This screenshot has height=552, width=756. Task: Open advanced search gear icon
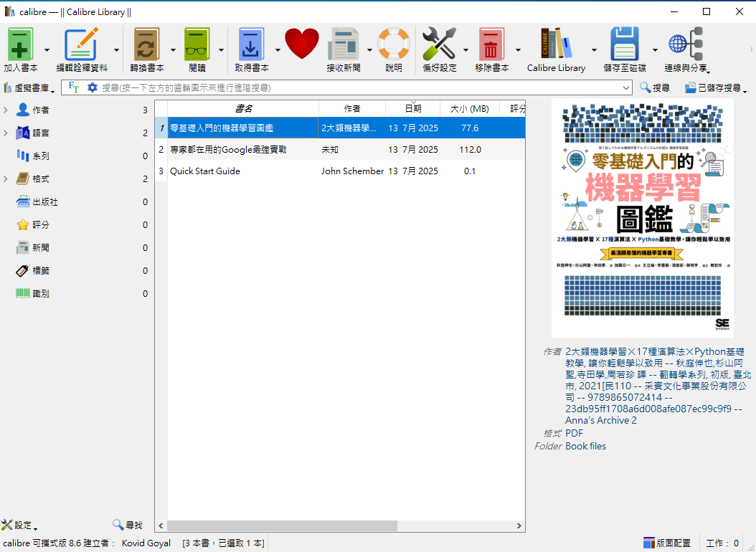(92, 87)
